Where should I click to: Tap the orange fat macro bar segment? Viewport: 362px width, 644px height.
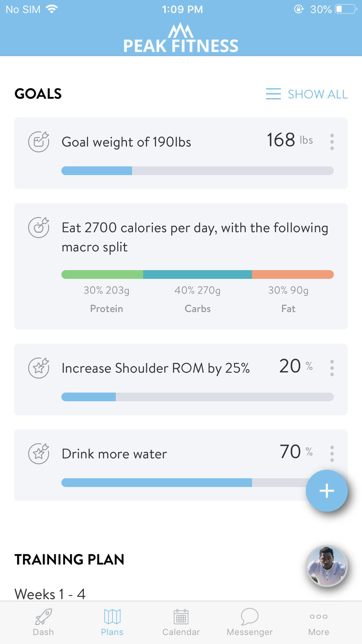point(293,274)
